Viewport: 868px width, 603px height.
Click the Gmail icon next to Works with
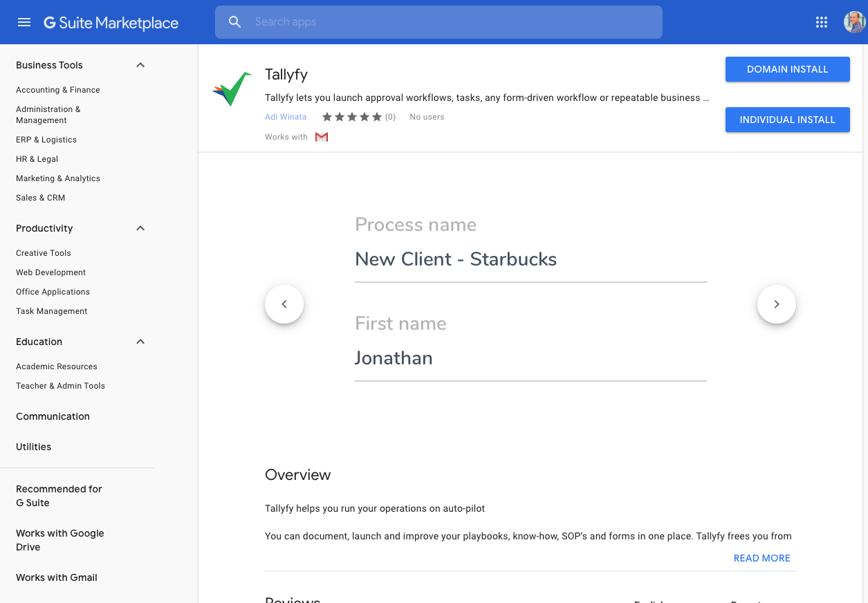(321, 136)
